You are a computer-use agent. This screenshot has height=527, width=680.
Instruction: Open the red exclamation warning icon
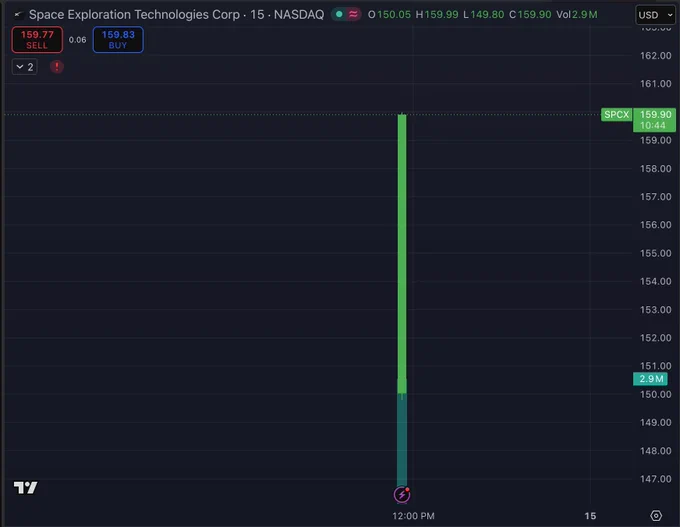[x=57, y=67]
